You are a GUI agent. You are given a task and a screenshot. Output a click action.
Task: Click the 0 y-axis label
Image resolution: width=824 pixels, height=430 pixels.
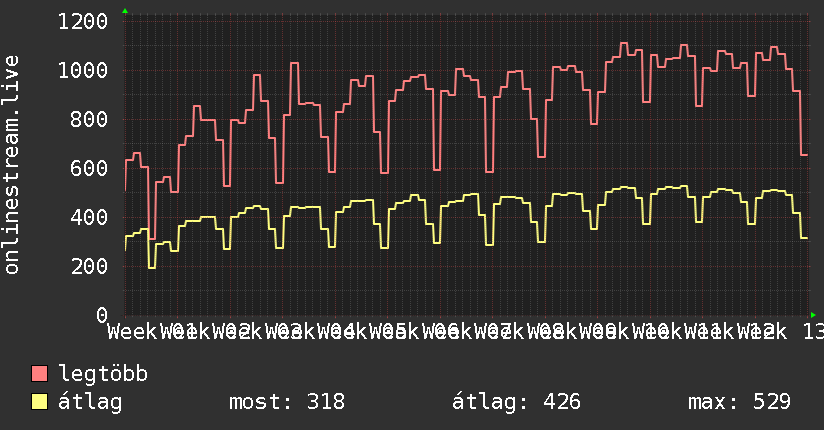tap(102, 315)
